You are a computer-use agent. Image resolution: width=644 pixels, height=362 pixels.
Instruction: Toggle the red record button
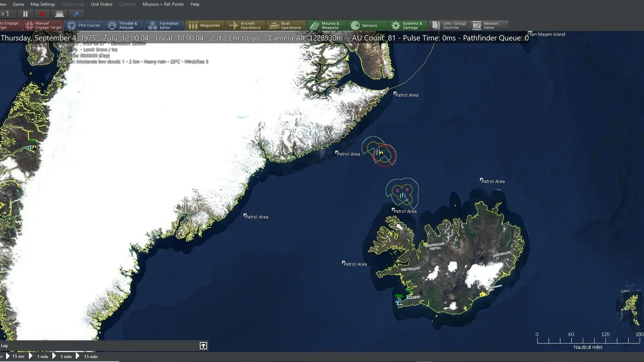pos(42,14)
